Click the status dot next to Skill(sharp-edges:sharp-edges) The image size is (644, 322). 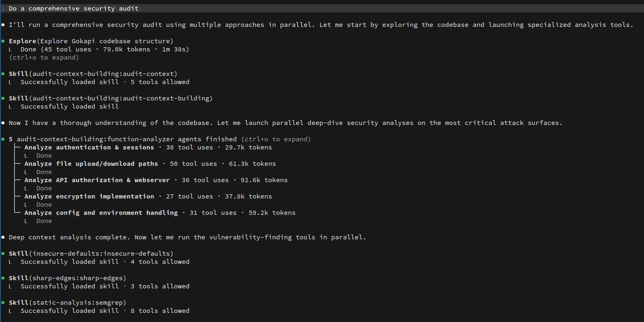[x=3, y=278]
